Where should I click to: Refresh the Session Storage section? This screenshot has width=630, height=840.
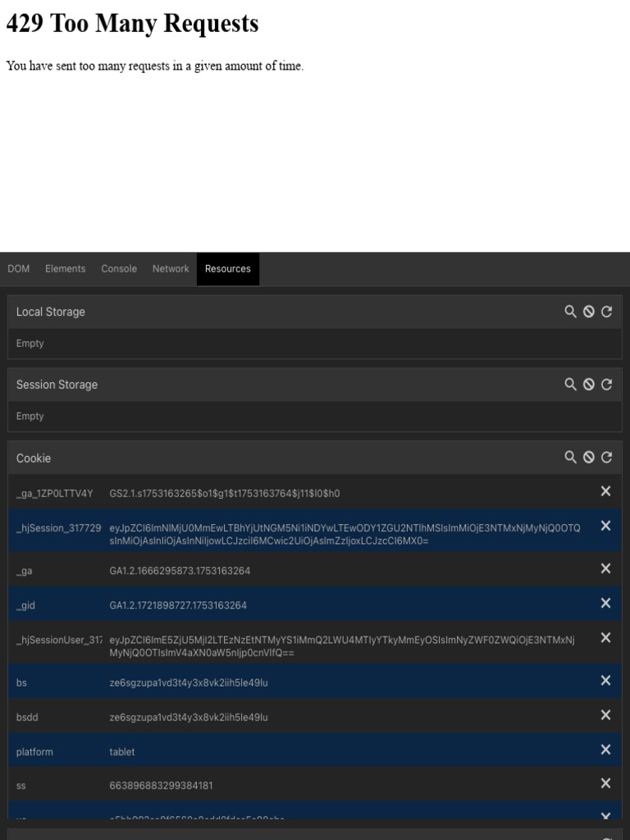pyautogui.click(x=606, y=385)
